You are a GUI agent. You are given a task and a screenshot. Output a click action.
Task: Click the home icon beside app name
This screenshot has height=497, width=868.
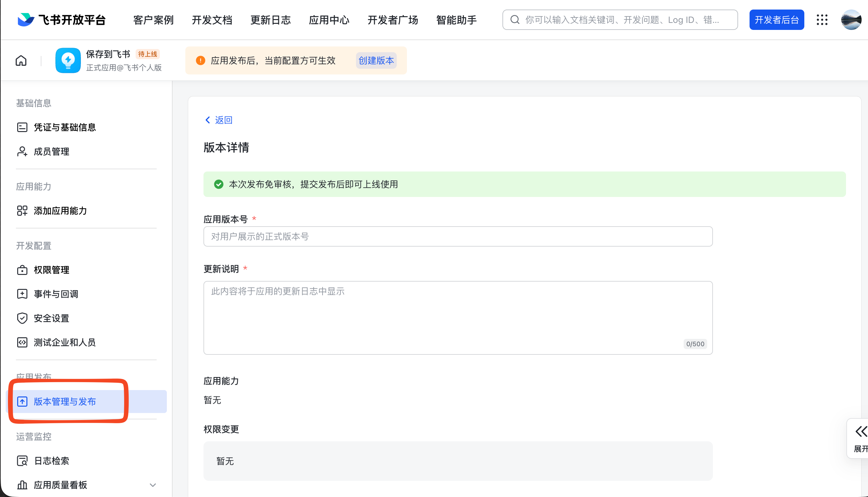click(x=21, y=60)
